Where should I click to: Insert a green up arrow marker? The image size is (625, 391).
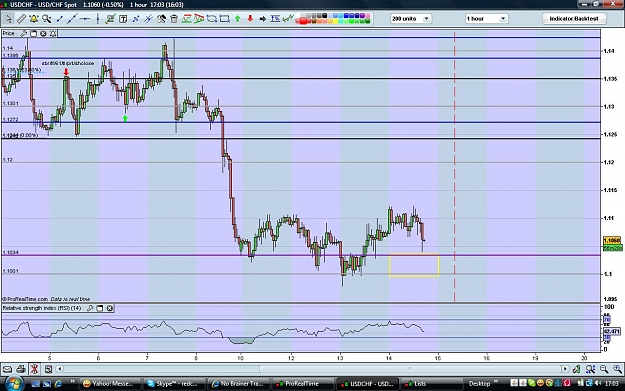coord(238,18)
